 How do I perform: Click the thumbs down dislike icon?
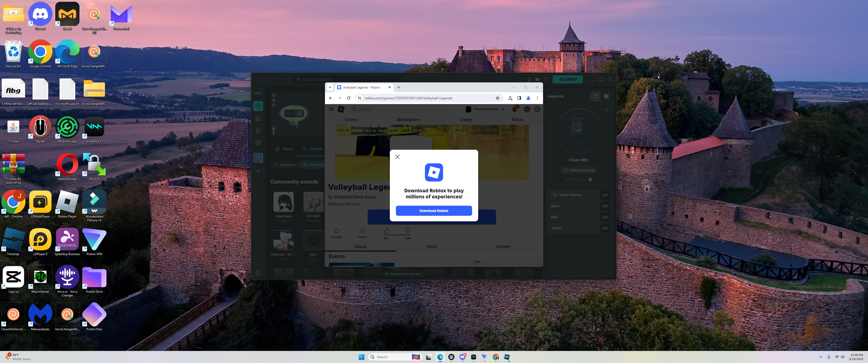tap(408, 231)
